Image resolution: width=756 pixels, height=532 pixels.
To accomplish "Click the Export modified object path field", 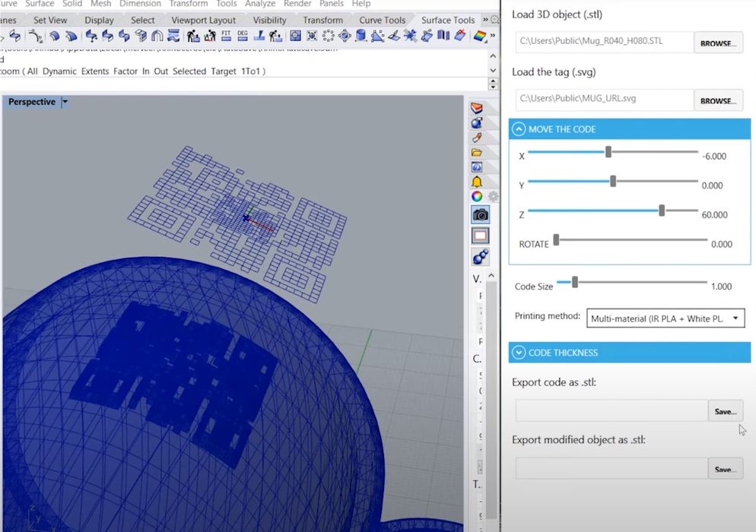I will [x=611, y=469].
